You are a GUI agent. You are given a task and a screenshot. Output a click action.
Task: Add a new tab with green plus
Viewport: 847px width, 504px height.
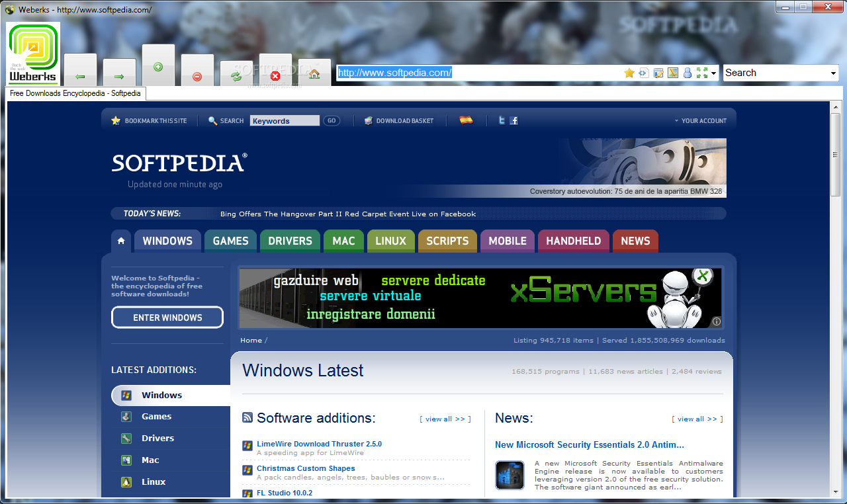click(158, 65)
